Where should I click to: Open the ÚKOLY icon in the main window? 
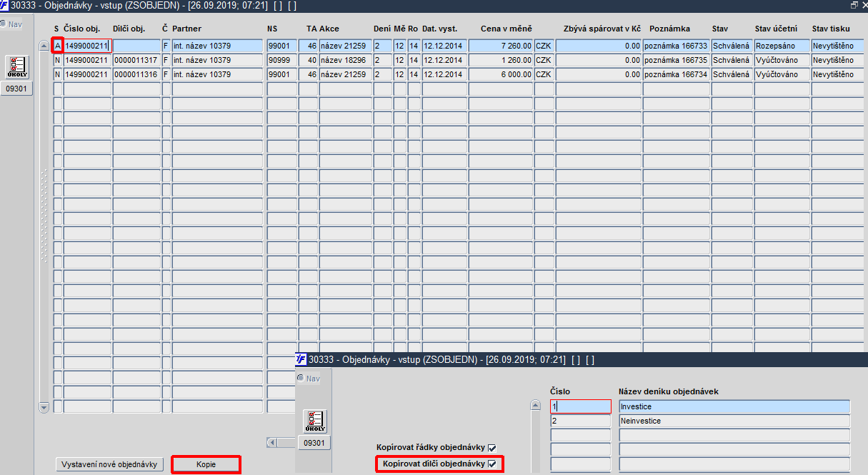click(x=17, y=68)
